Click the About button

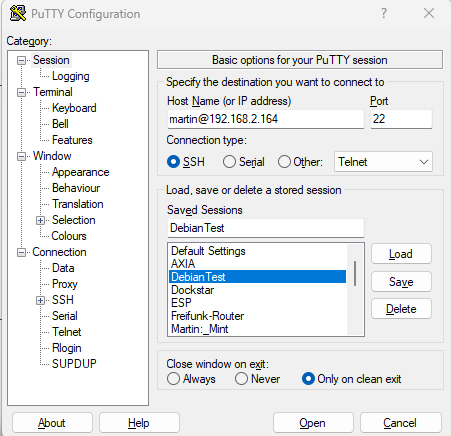(x=52, y=423)
